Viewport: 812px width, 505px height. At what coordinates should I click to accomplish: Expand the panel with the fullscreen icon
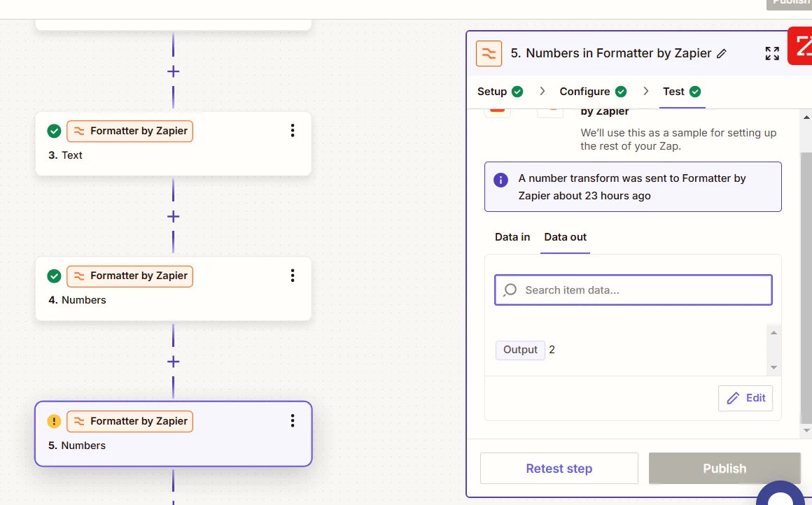[x=772, y=53]
